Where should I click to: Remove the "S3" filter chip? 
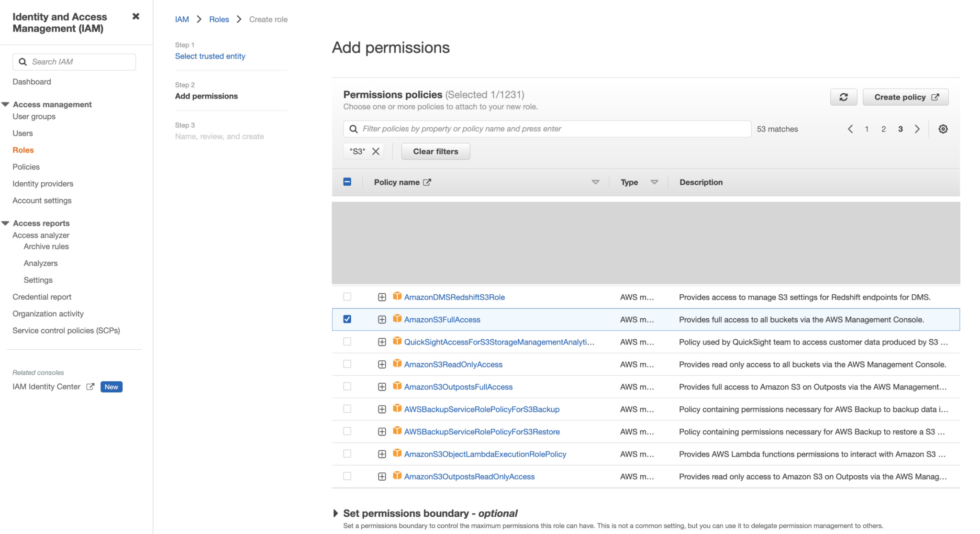coord(376,151)
